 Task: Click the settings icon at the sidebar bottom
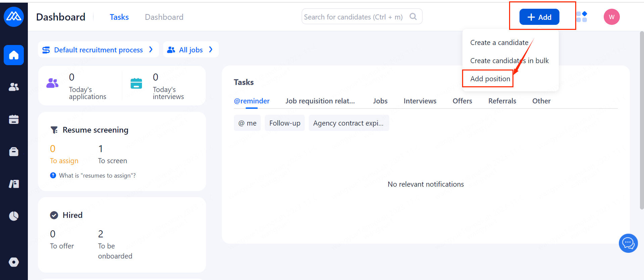[14, 262]
